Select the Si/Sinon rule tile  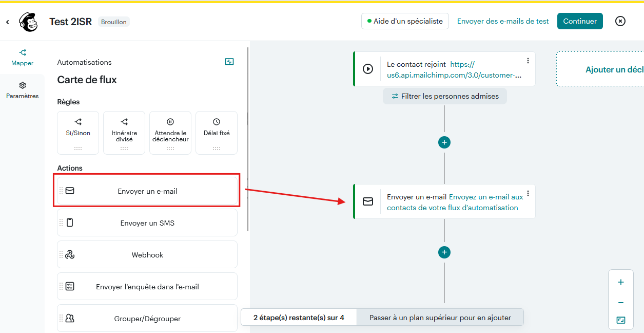[x=78, y=132]
